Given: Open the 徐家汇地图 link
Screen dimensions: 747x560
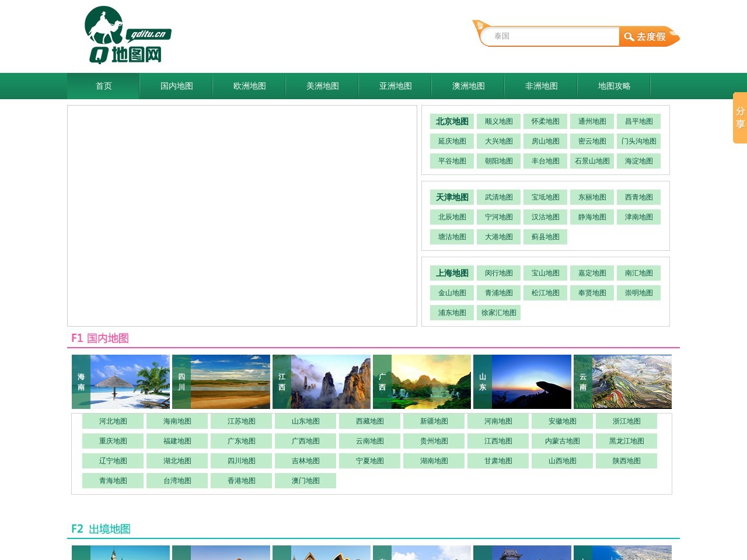Looking at the screenshot, I should [498, 313].
